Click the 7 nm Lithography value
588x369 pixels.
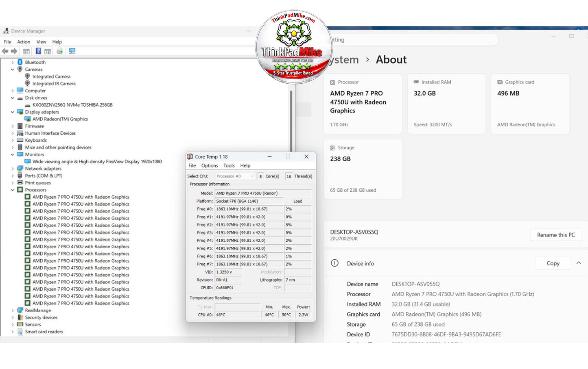[297, 280]
